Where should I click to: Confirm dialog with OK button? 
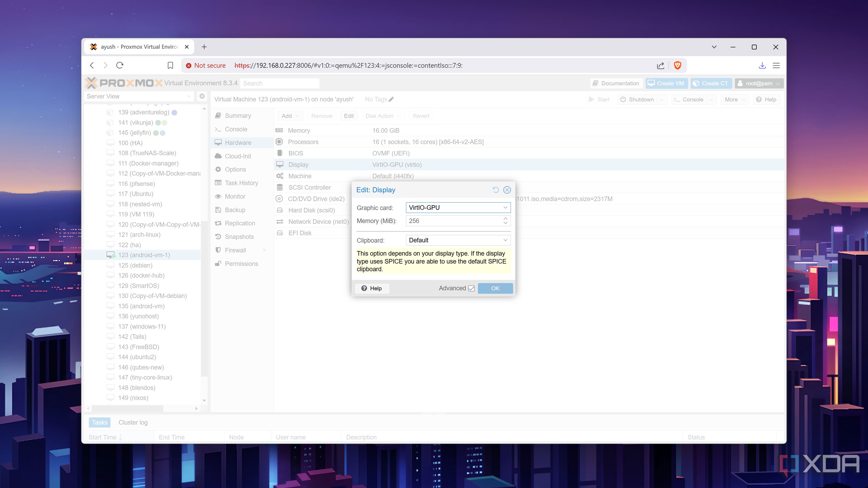(x=495, y=288)
